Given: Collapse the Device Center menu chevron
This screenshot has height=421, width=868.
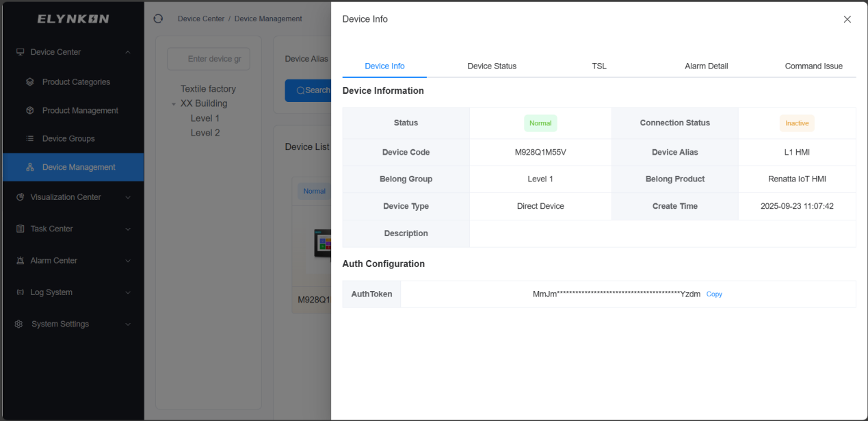Looking at the screenshot, I should click(x=128, y=52).
